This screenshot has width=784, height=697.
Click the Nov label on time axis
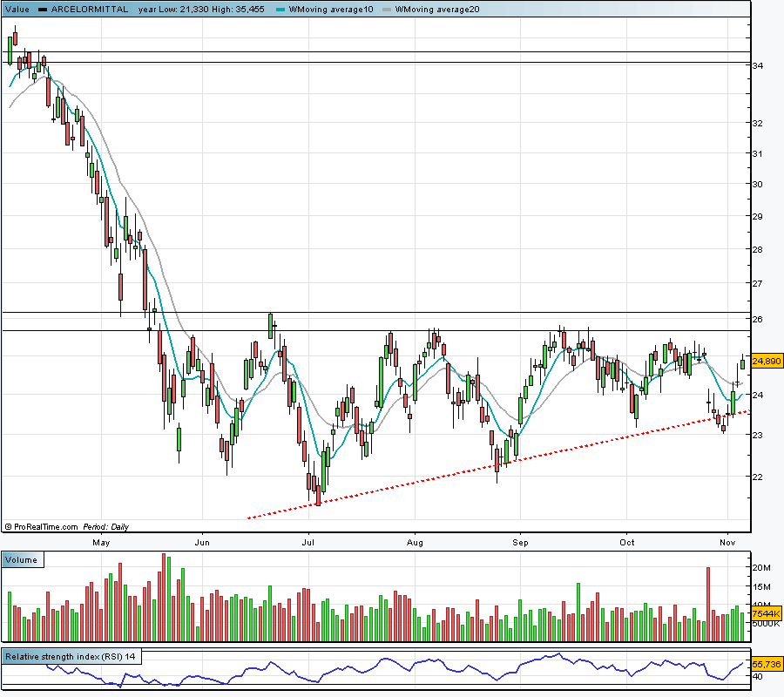[x=727, y=543]
